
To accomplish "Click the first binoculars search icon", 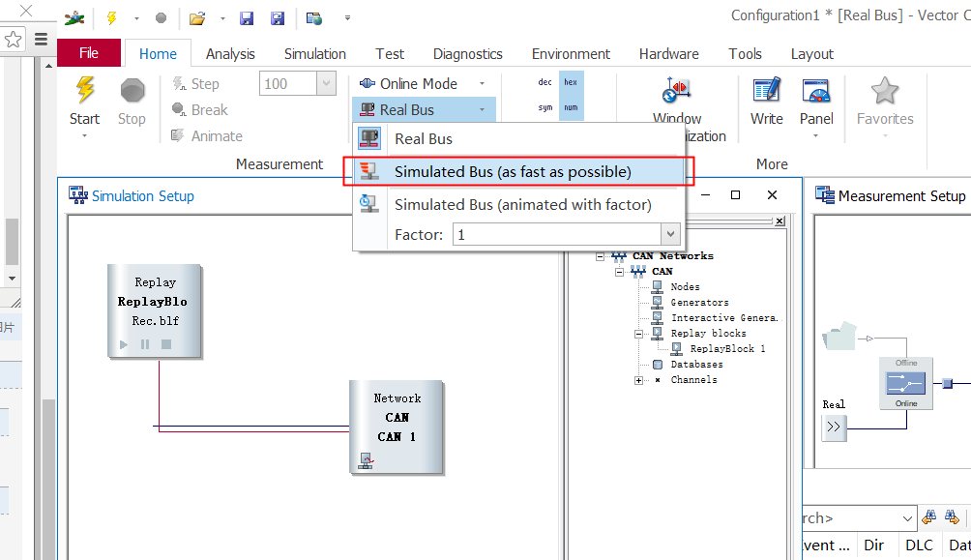I will pos(928,517).
